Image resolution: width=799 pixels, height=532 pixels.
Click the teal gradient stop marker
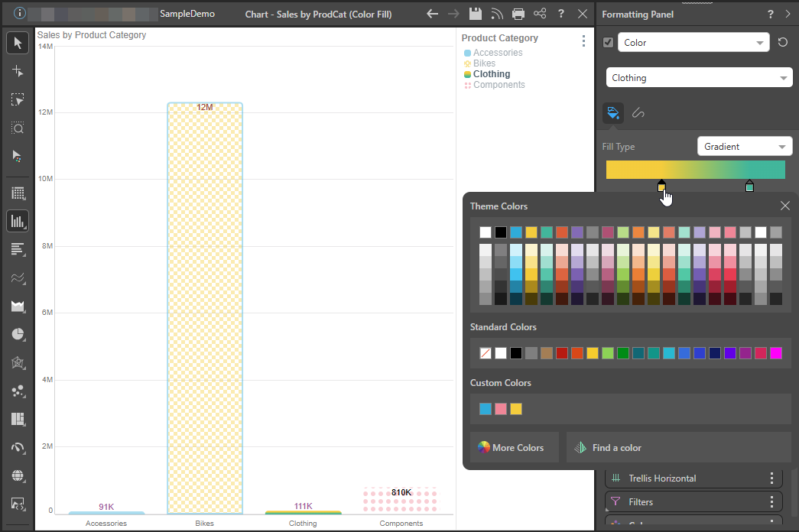point(749,187)
